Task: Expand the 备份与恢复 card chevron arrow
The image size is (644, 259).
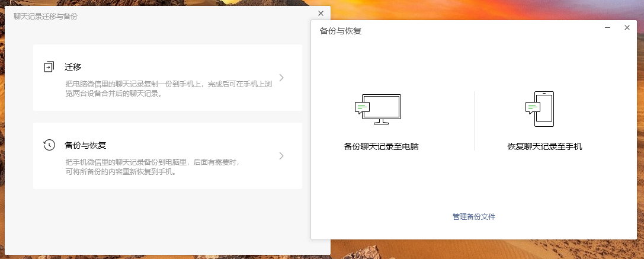Action: tap(281, 156)
